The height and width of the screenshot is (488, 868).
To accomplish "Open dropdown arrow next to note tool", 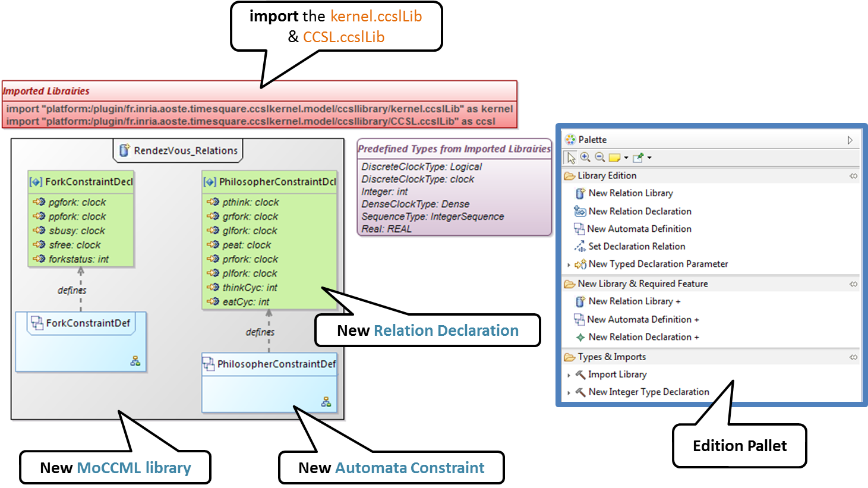I will [626, 158].
